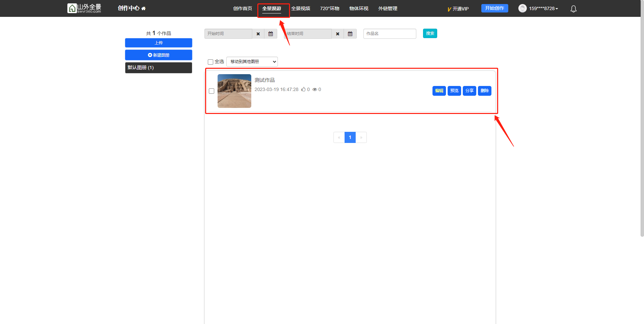The width and height of the screenshot is (644, 324).
Task: Open the 159****8728 account dropdown
Action: tap(543, 8)
